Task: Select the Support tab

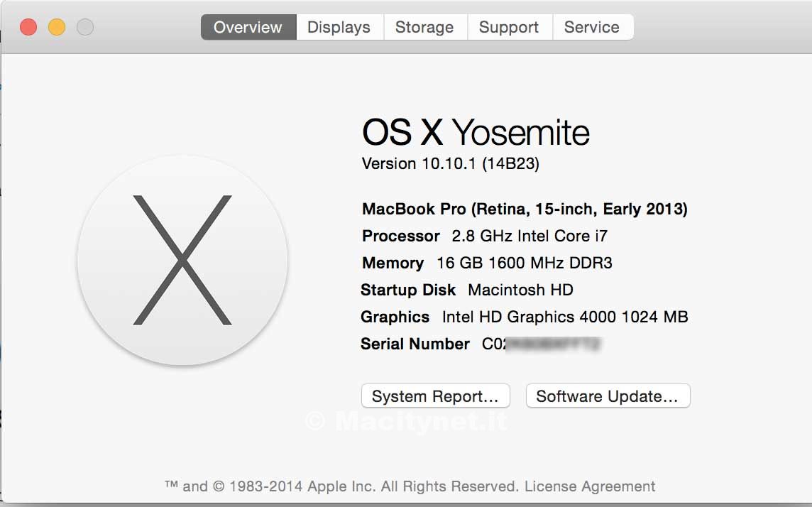Action: tap(509, 28)
